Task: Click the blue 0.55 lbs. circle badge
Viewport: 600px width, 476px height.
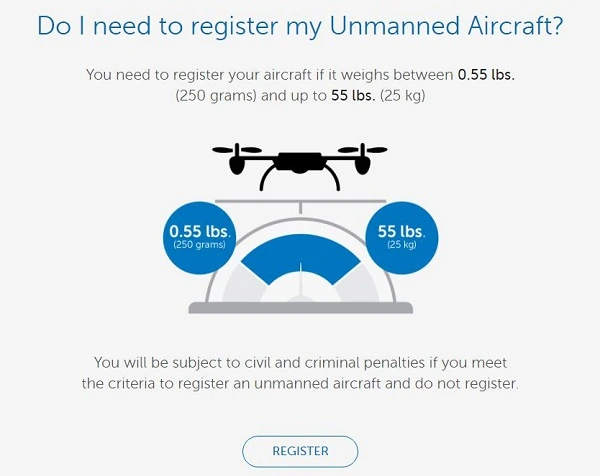Action: [x=199, y=238]
